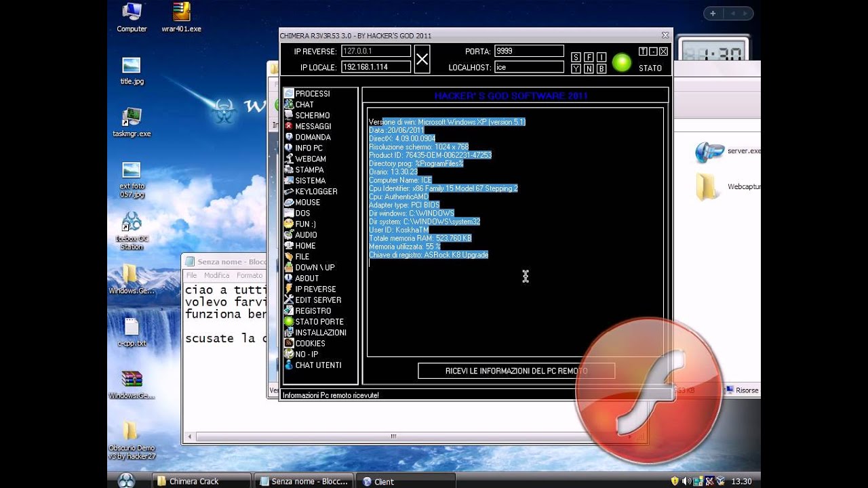Image resolution: width=868 pixels, height=488 pixels.
Task: Click the X button beside IP fields
Action: (422, 60)
